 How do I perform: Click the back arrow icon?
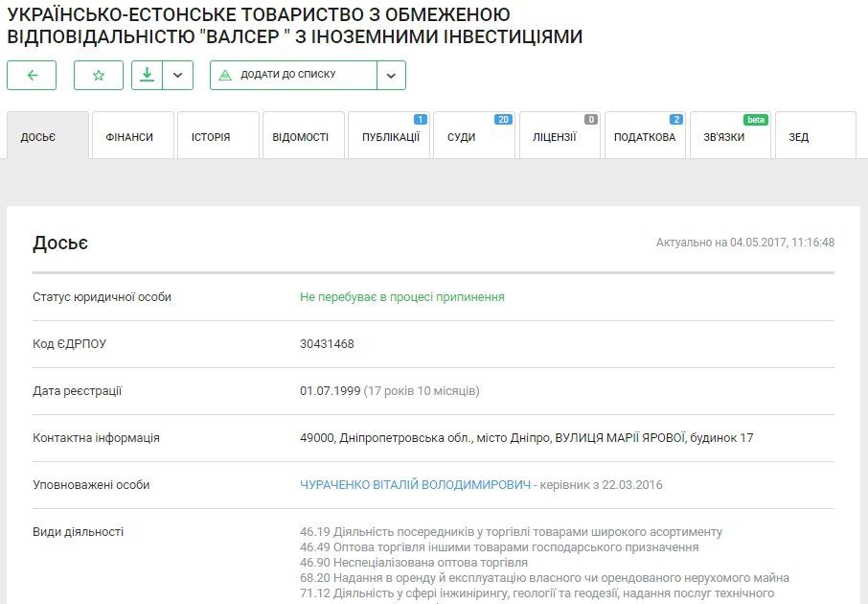click(x=32, y=75)
